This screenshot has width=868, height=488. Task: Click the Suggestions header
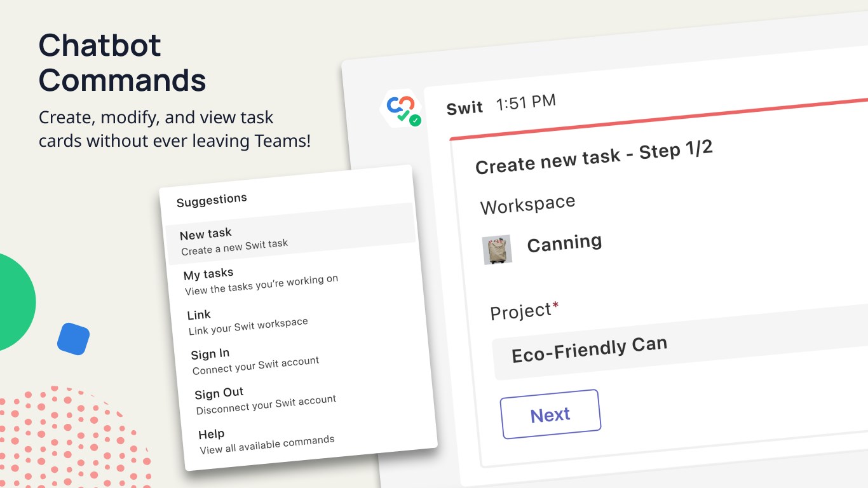[212, 200]
